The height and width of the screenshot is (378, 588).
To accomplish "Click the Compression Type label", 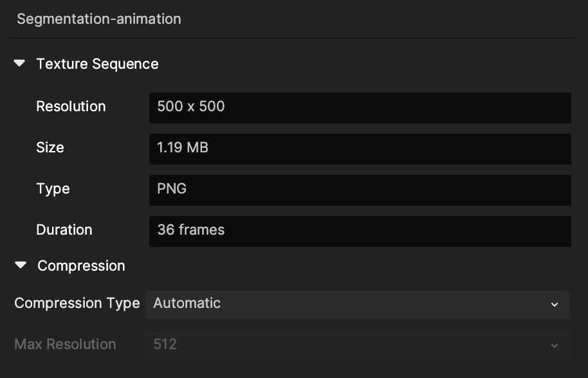I will click(77, 303).
